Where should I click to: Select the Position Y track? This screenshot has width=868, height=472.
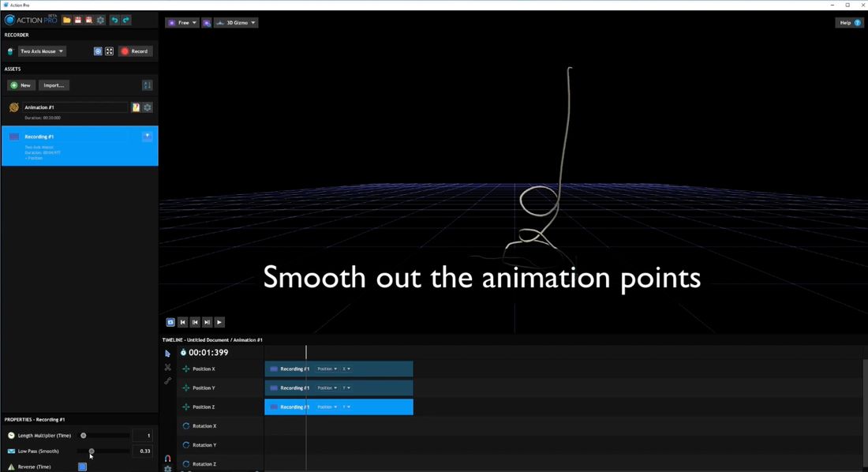[220, 388]
